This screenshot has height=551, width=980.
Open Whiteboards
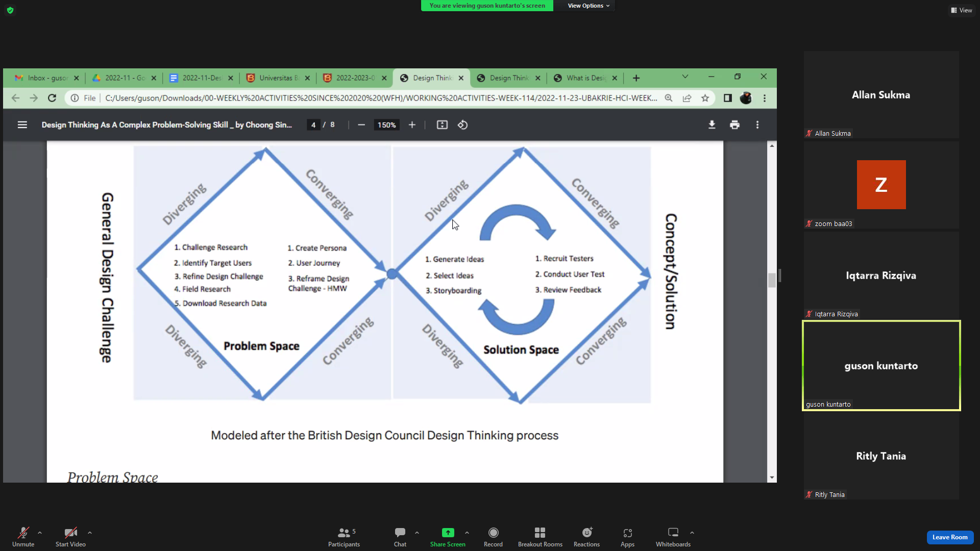(x=673, y=537)
